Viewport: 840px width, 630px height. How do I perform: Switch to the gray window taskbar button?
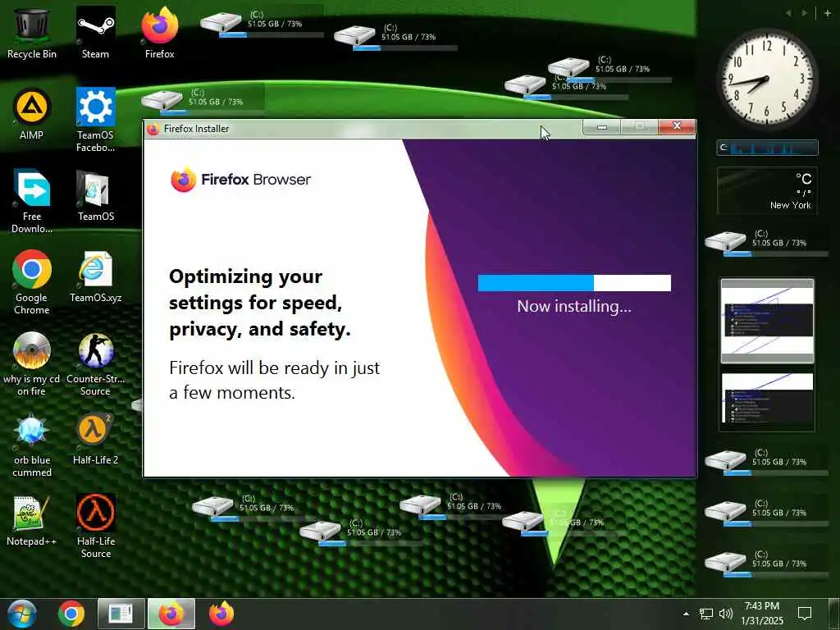click(121, 614)
